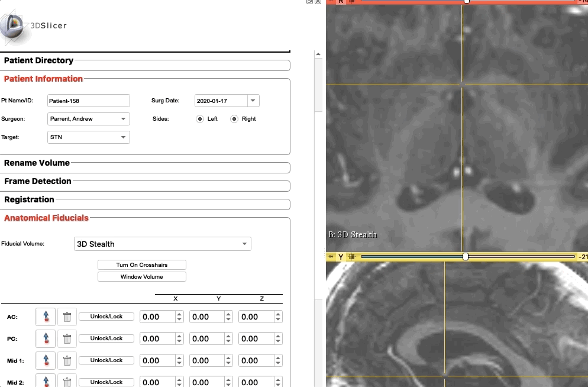Click AC place fiducial arrow icon
This screenshot has height=387, width=588.
pos(46,317)
